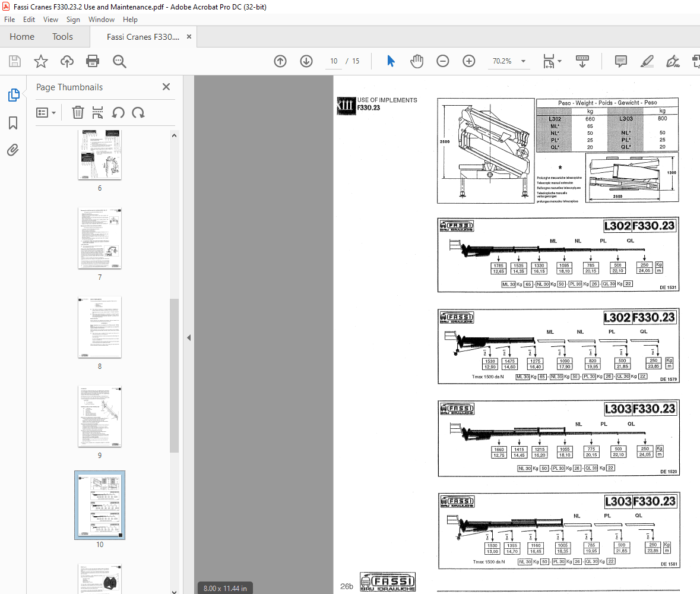Screen dimensions: 700x594
Task: Share the file via Adobe cloud
Action: (66, 61)
